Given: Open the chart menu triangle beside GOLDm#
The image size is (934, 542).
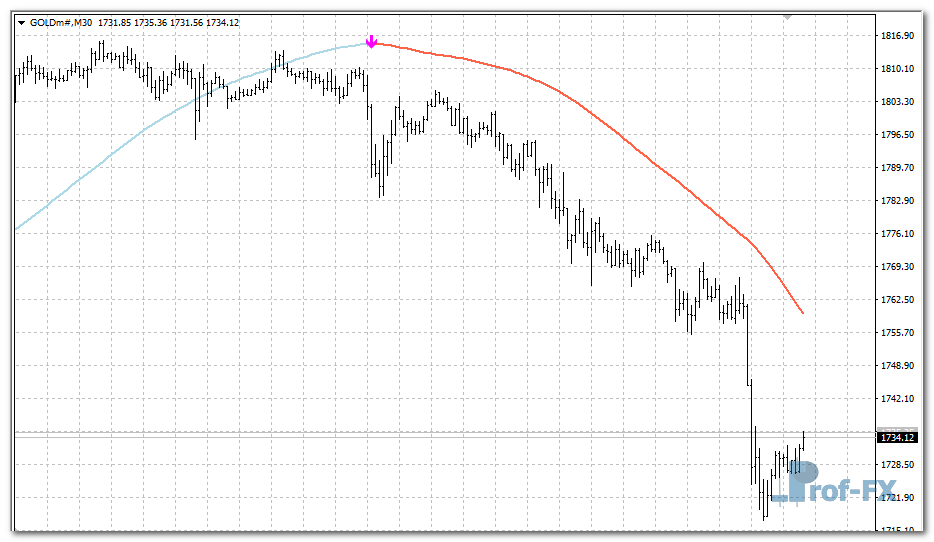Looking at the screenshot, I should pyautogui.click(x=21, y=22).
